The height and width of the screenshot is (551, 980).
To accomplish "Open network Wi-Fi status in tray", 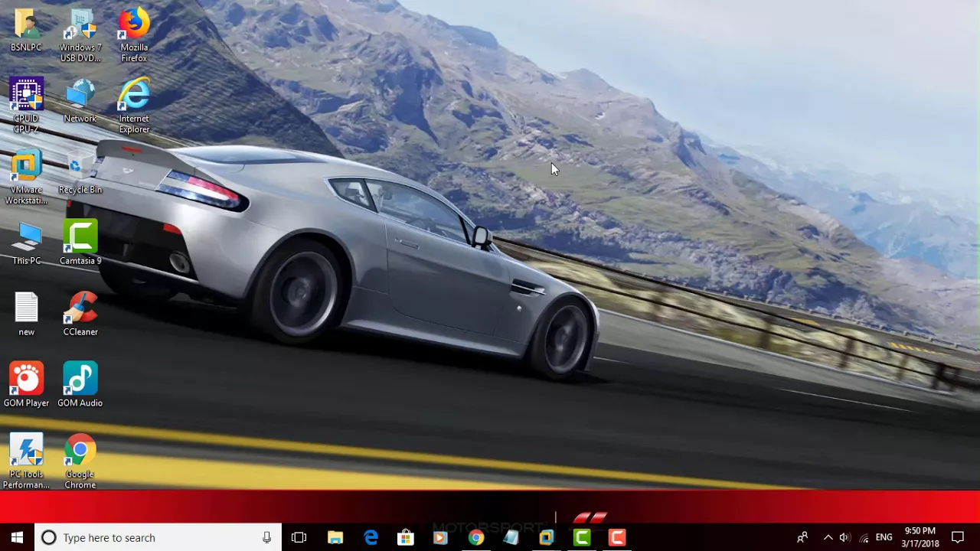I will click(864, 537).
